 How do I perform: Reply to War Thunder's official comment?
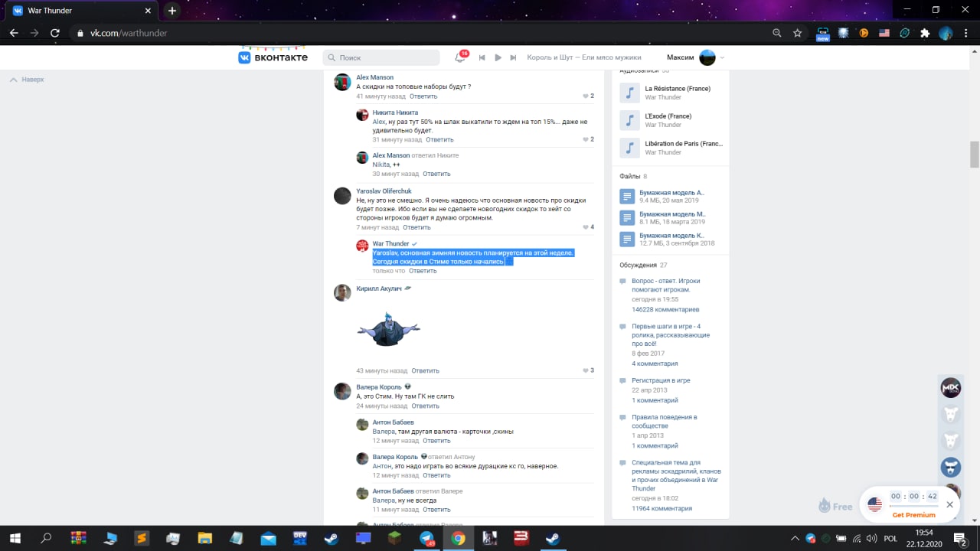pos(423,271)
